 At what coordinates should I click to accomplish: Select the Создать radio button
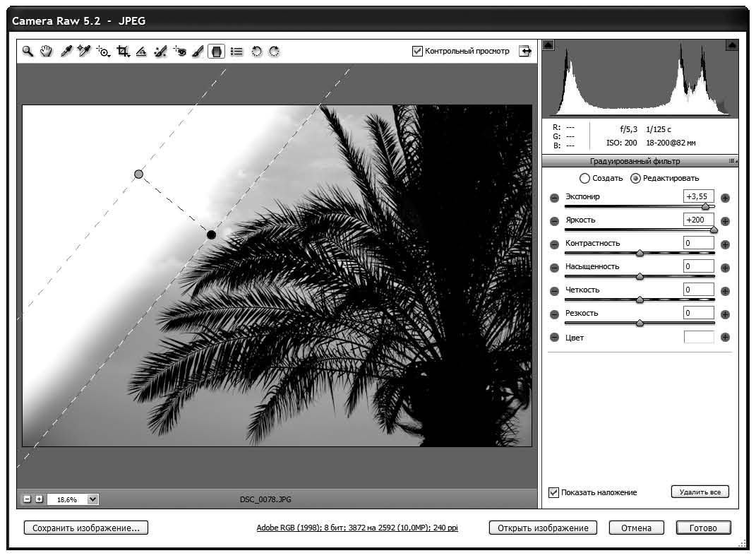tap(584, 178)
